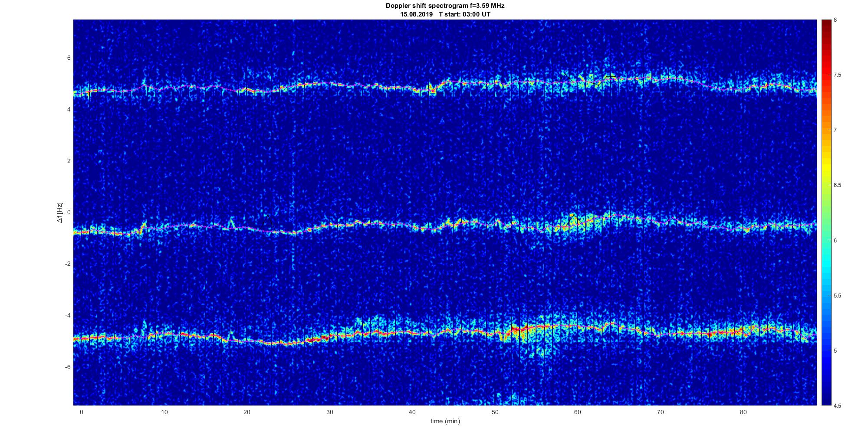
Task: Click colorbar tick label 7
Action: [835, 130]
